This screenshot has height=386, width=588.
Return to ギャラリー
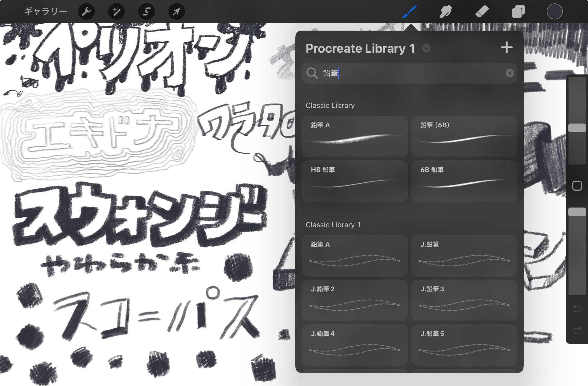[45, 11]
